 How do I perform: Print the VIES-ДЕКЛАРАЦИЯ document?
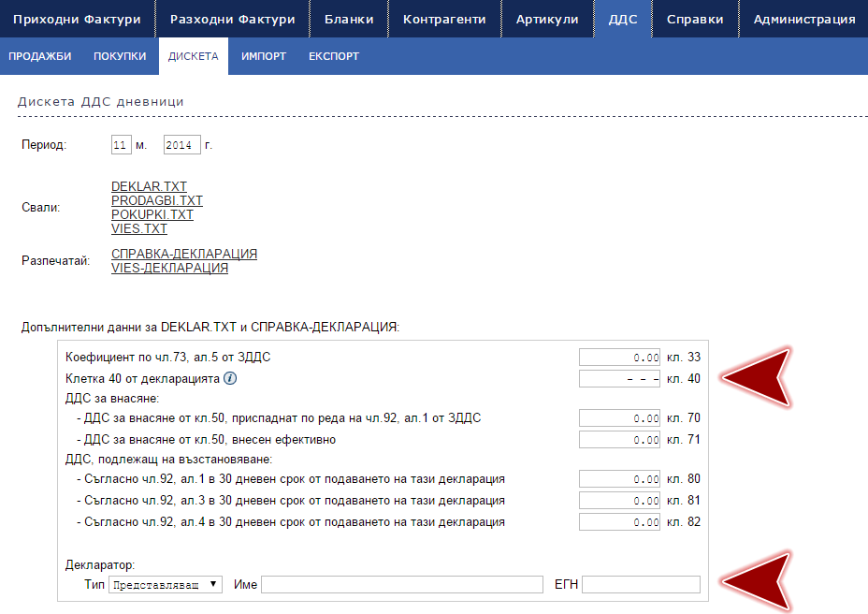(x=169, y=268)
